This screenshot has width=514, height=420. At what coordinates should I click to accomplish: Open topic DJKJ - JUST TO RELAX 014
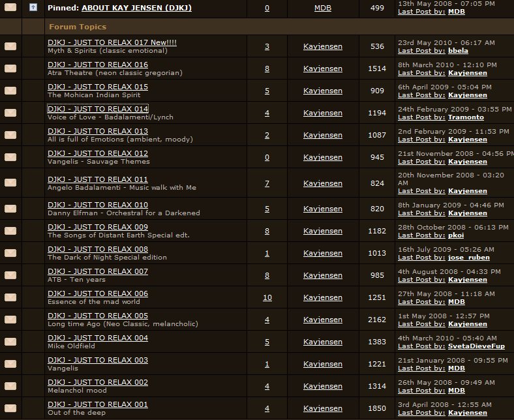[98, 109]
